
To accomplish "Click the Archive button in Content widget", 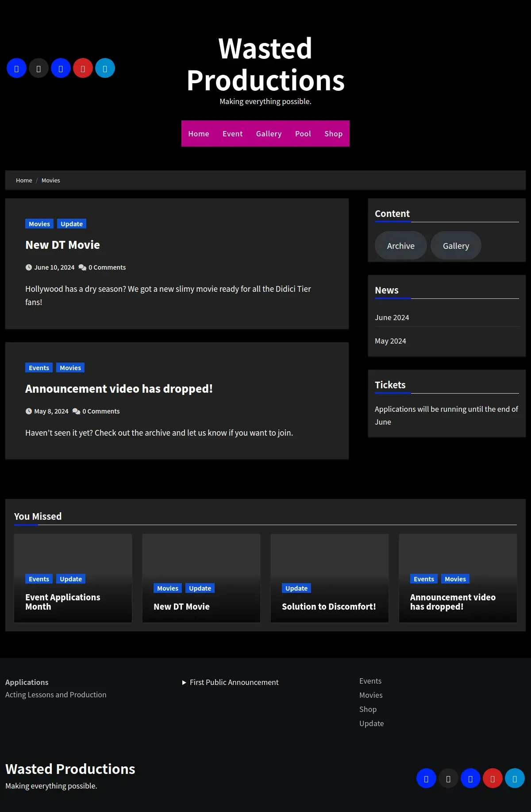I will pyautogui.click(x=401, y=246).
